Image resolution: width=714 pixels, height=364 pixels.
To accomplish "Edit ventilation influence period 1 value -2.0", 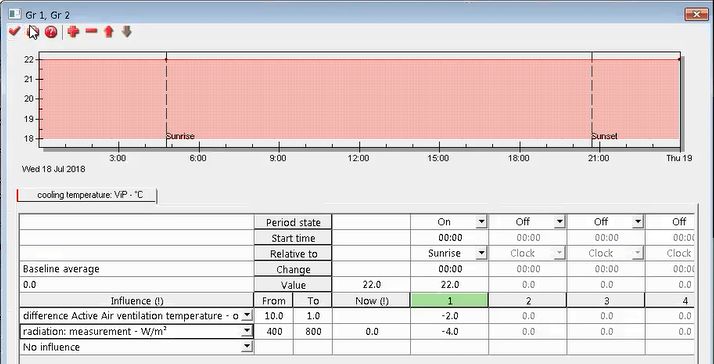I will pyautogui.click(x=450, y=316).
